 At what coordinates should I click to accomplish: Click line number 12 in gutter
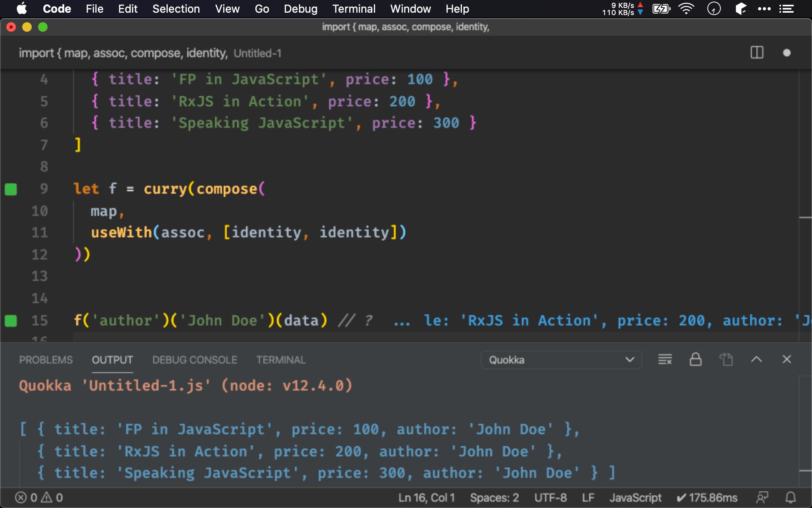point(40,254)
